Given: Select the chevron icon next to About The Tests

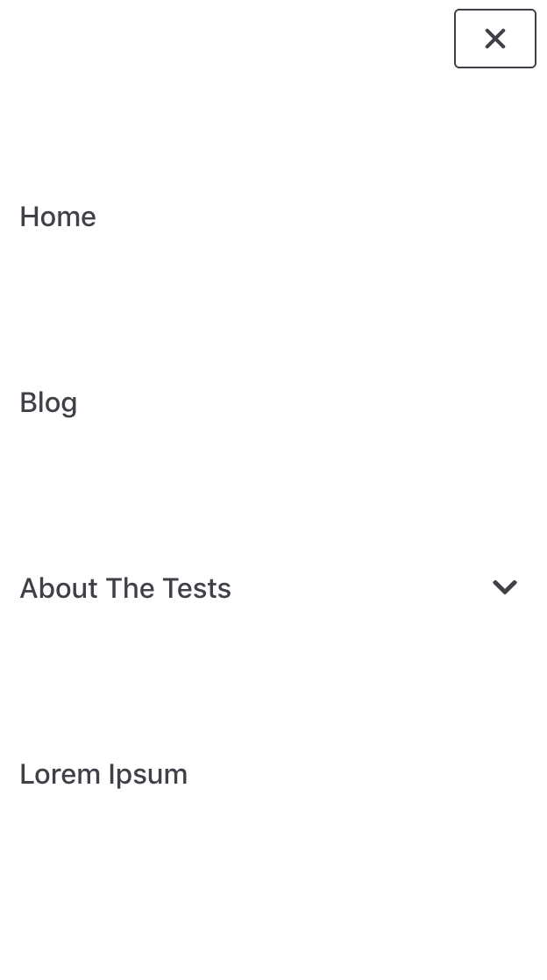Looking at the screenshot, I should pyautogui.click(x=505, y=587).
